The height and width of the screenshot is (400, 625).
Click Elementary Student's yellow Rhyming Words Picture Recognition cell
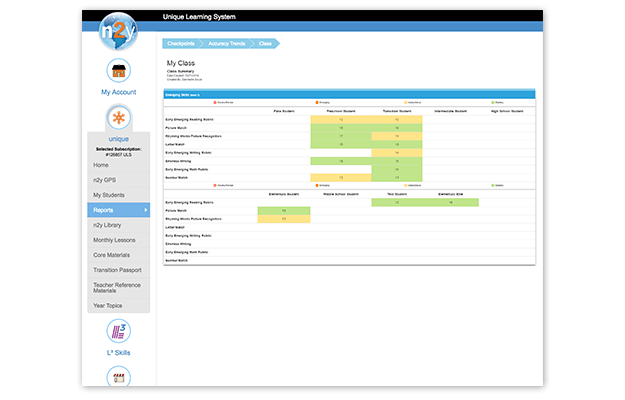tap(284, 219)
